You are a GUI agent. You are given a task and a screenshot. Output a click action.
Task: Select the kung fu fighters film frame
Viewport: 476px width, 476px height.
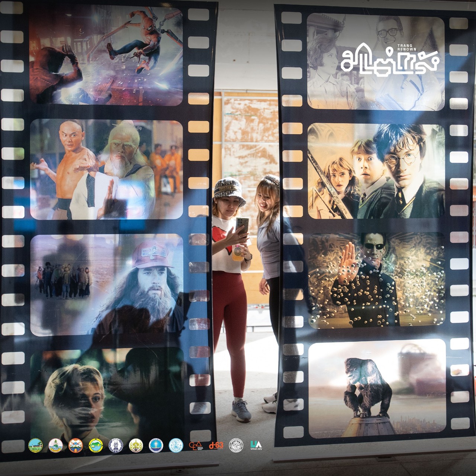(106, 170)
